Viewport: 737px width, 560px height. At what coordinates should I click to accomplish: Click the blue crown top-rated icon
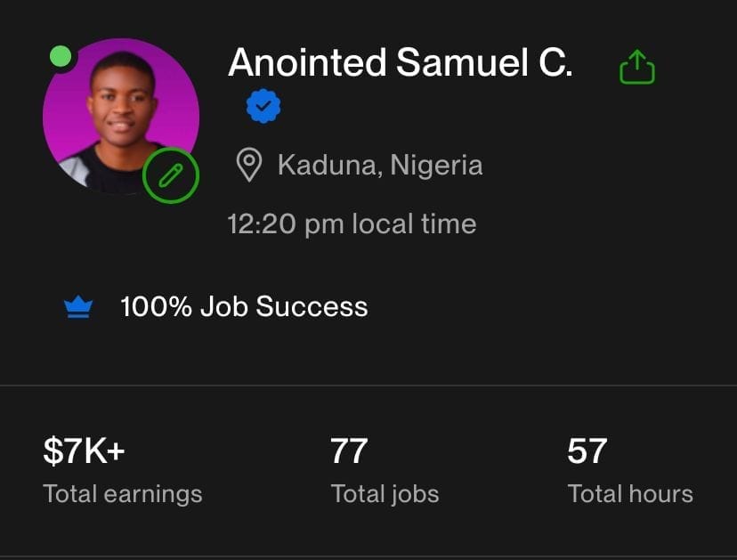pos(79,308)
